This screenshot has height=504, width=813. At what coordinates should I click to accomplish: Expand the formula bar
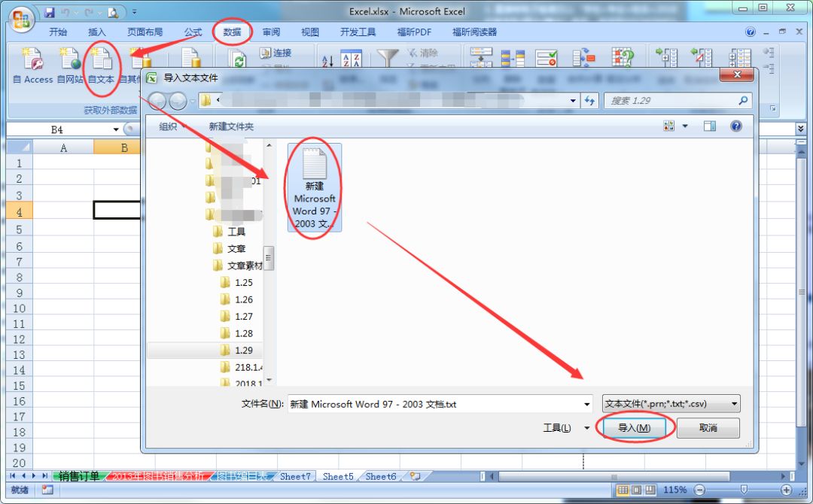801,129
